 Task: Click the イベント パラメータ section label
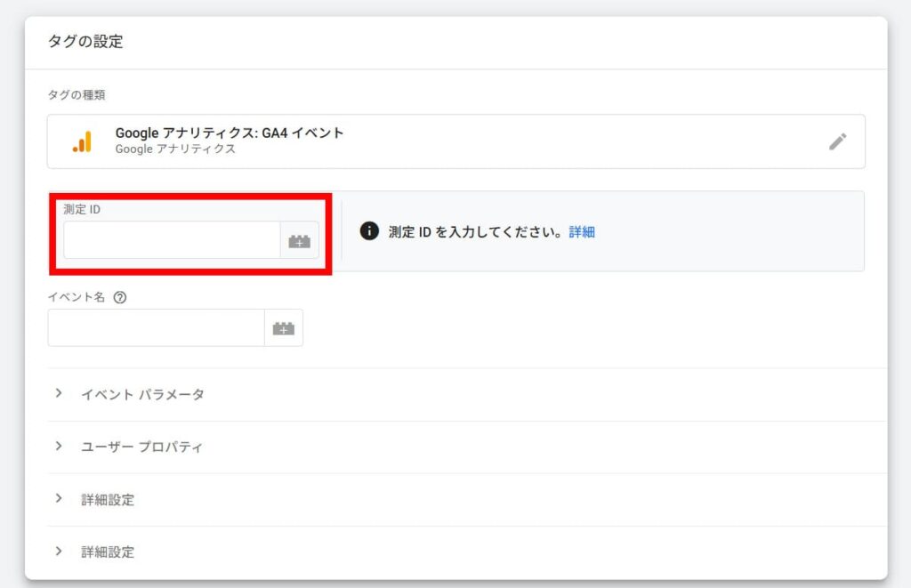tap(142, 394)
